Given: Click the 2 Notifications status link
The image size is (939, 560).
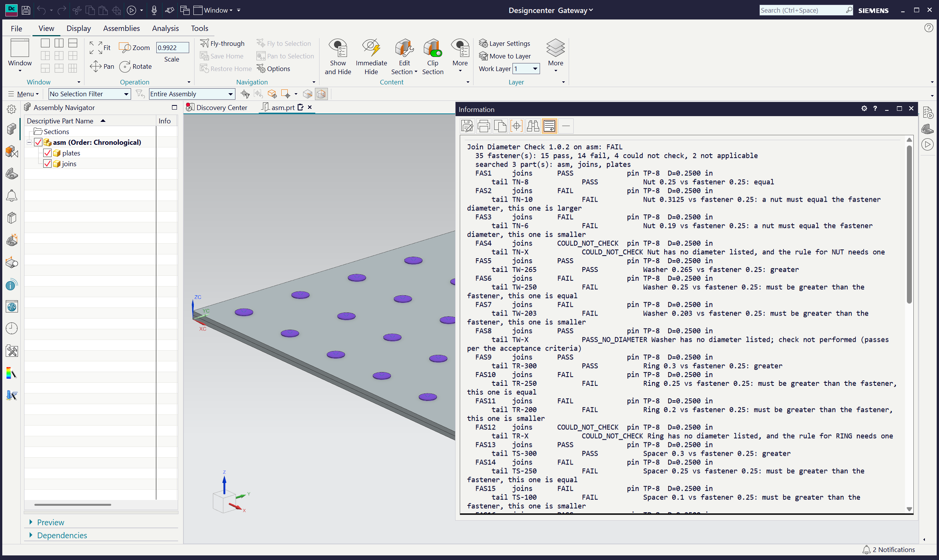Looking at the screenshot, I should click(889, 550).
